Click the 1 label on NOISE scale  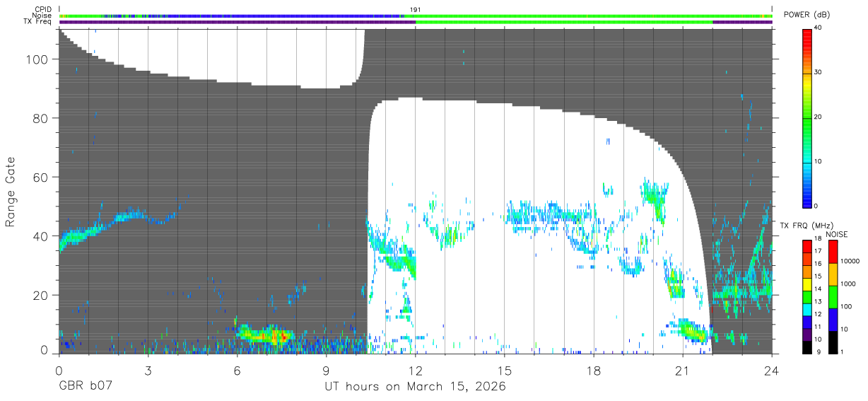point(843,351)
